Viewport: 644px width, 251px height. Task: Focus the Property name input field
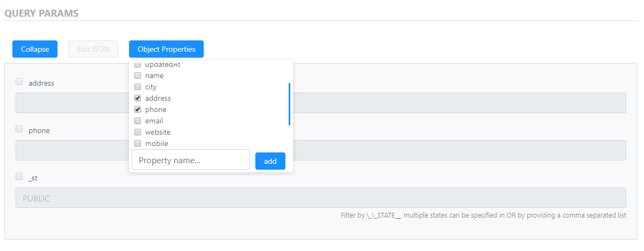tap(191, 160)
